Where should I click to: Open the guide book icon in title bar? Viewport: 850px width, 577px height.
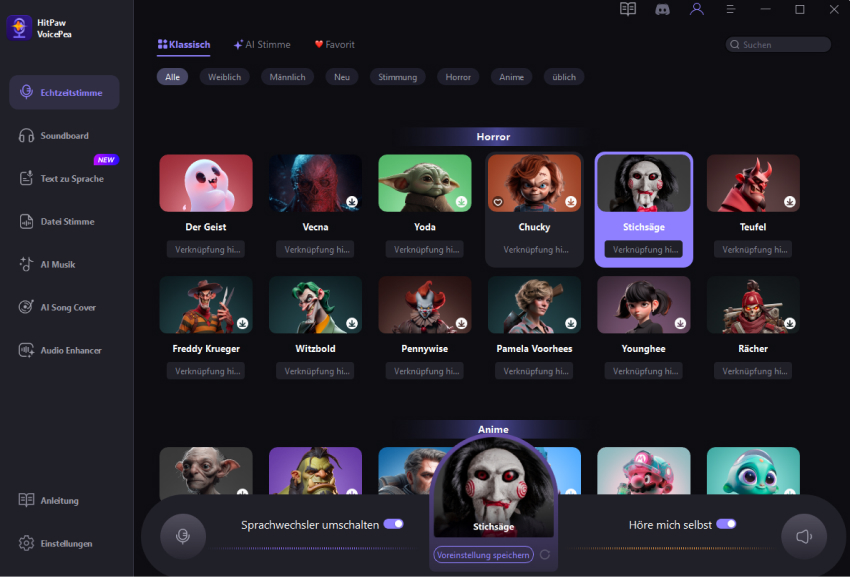tap(628, 9)
